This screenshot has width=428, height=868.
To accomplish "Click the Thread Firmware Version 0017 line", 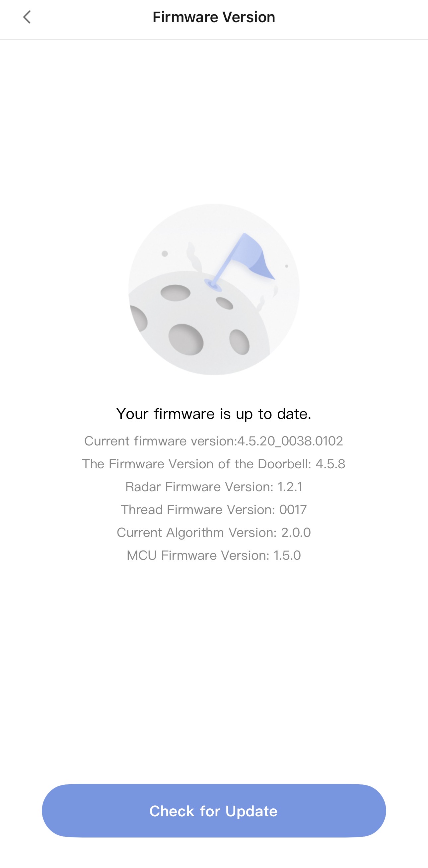I will pyautogui.click(x=214, y=510).
